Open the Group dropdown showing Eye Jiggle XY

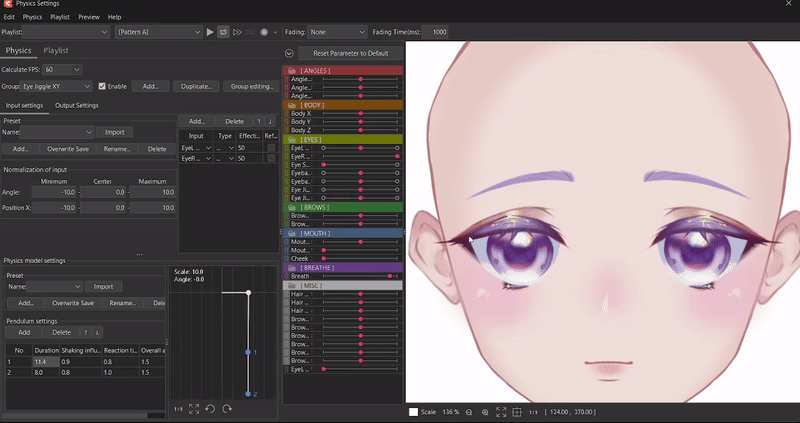click(x=57, y=87)
